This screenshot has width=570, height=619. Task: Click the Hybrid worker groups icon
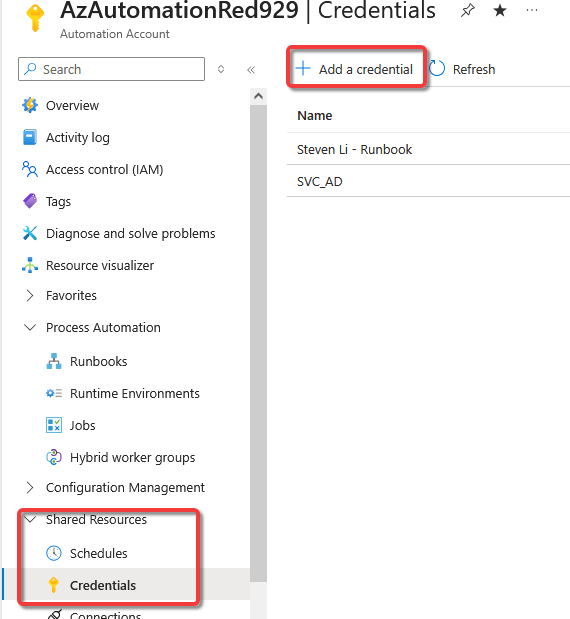click(x=54, y=457)
